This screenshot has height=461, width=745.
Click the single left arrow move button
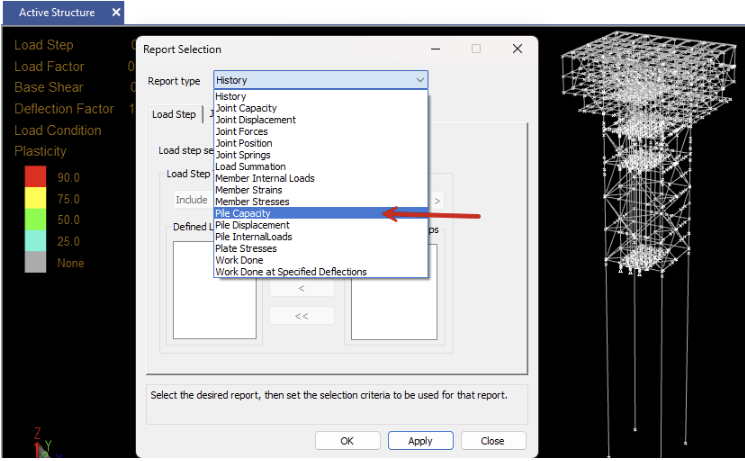(x=302, y=288)
